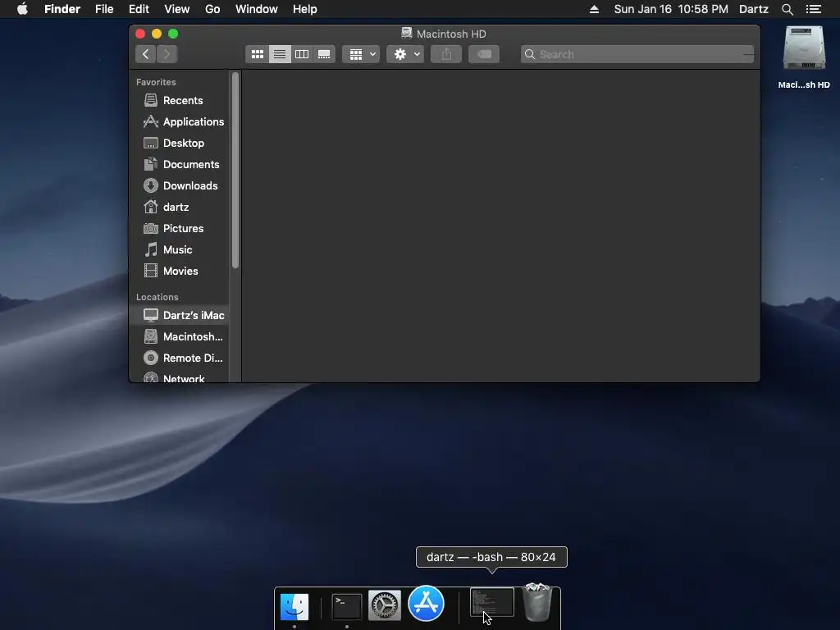Open Downloads in sidebar
The width and height of the screenshot is (840, 630).
(179, 186)
